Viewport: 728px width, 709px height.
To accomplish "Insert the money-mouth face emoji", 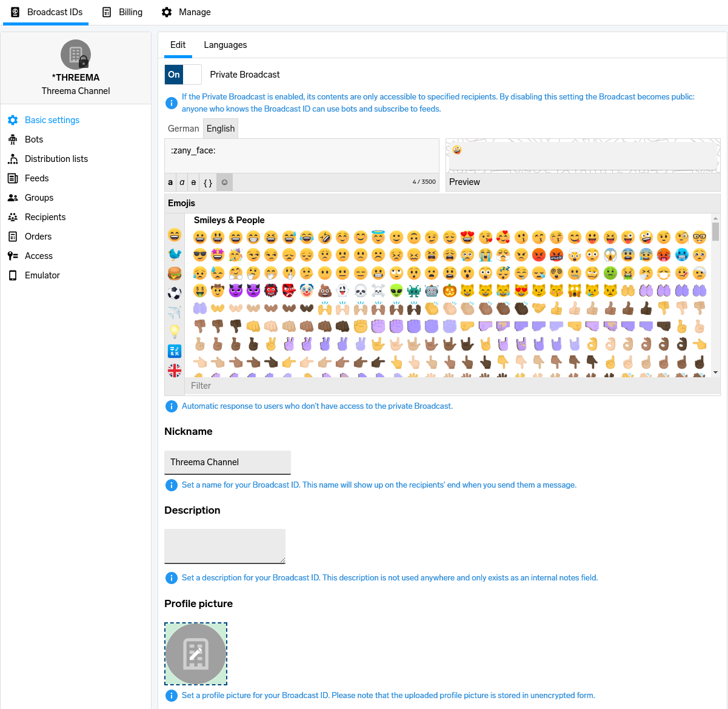I will (200, 291).
